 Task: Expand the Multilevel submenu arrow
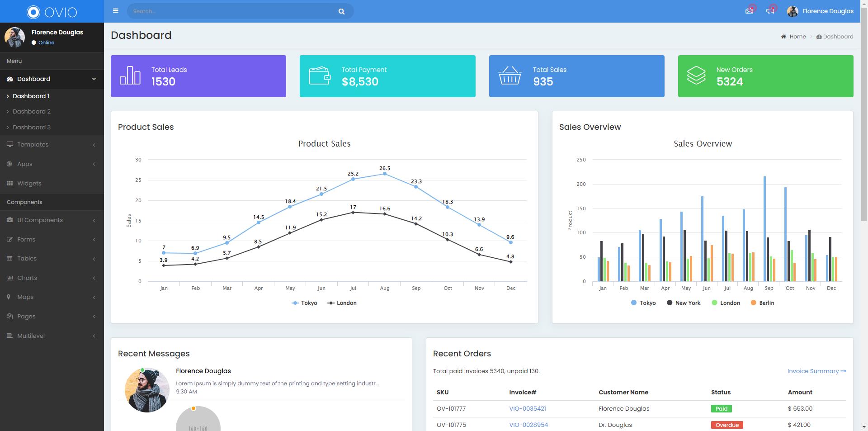(94, 336)
